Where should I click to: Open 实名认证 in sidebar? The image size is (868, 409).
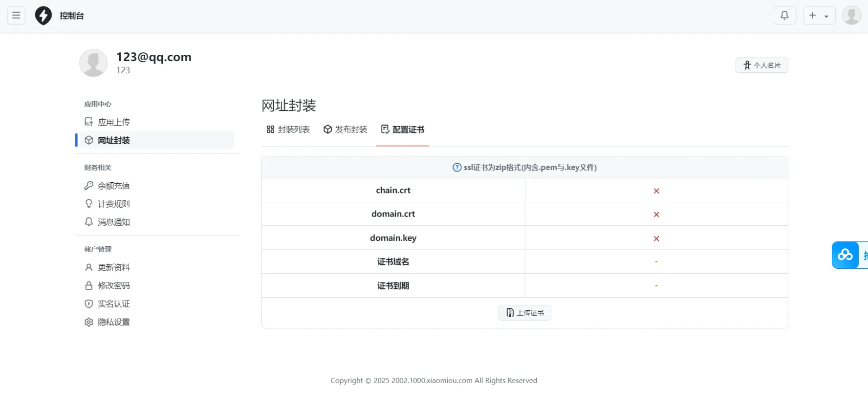(x=113, y=304)
